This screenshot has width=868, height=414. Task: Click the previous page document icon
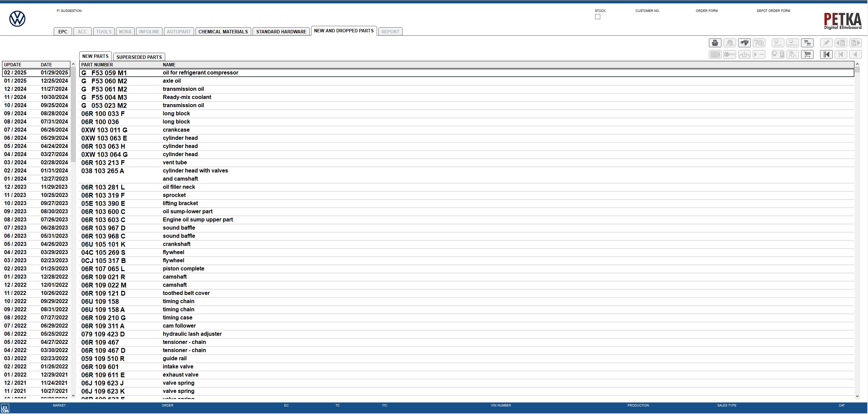point(841,43)
